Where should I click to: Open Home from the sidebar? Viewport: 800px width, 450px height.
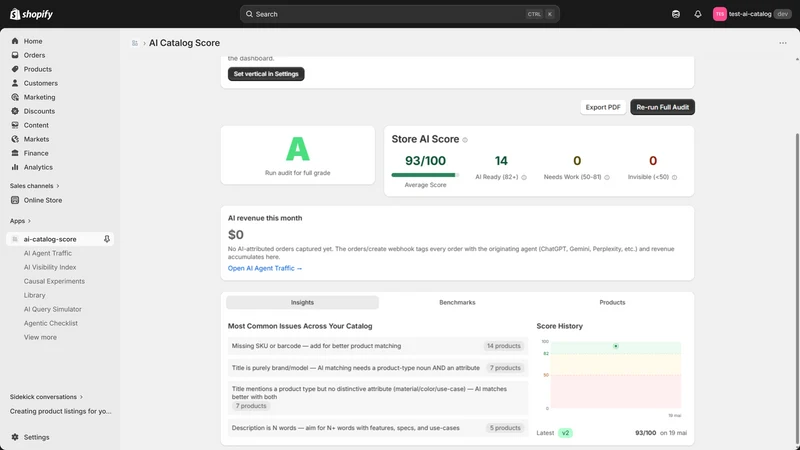33,41
